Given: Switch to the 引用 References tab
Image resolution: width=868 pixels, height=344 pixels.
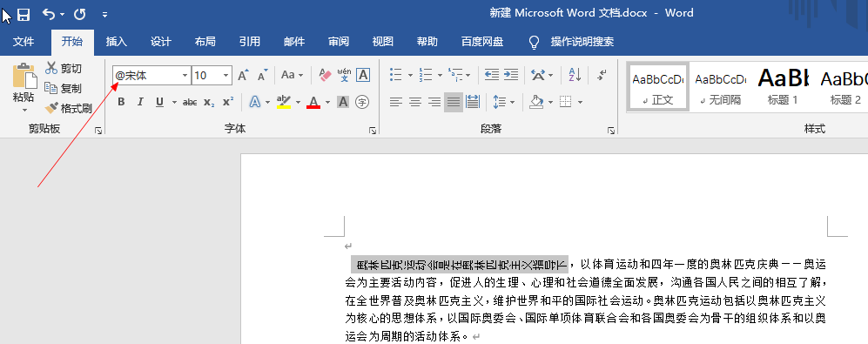Looking at the screenshot, I should pyautogui.click(x=250, y=42).
